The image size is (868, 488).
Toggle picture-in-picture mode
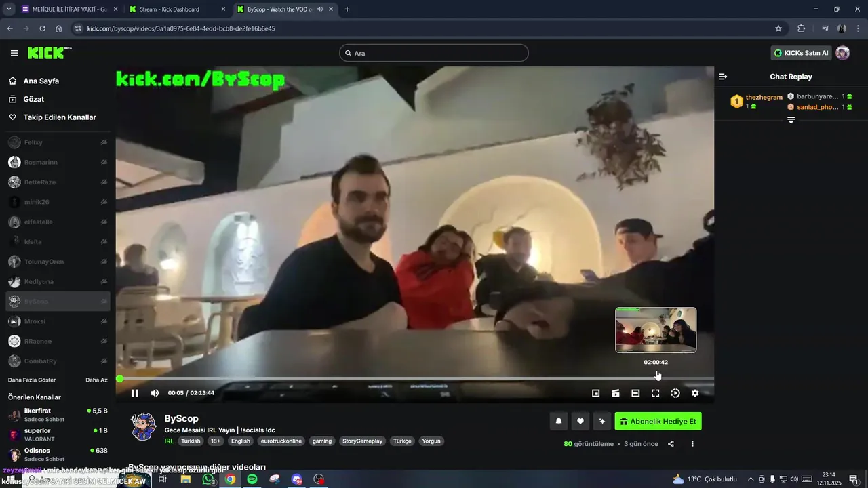point(596,393)
